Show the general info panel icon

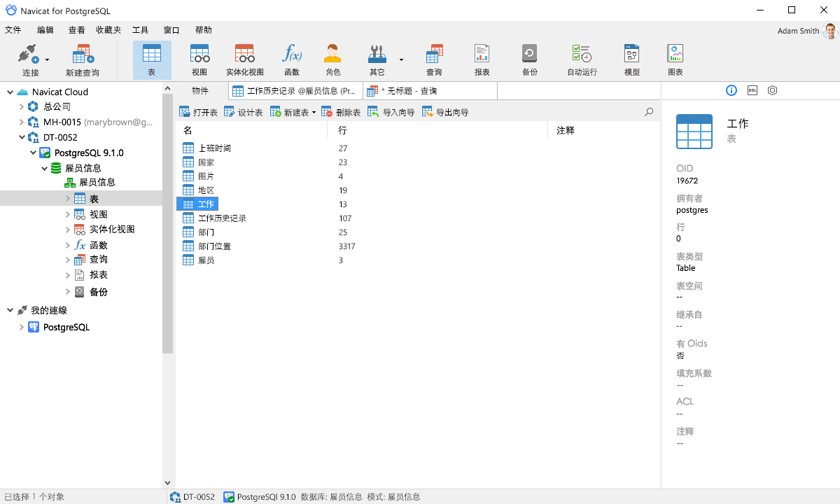731,90
